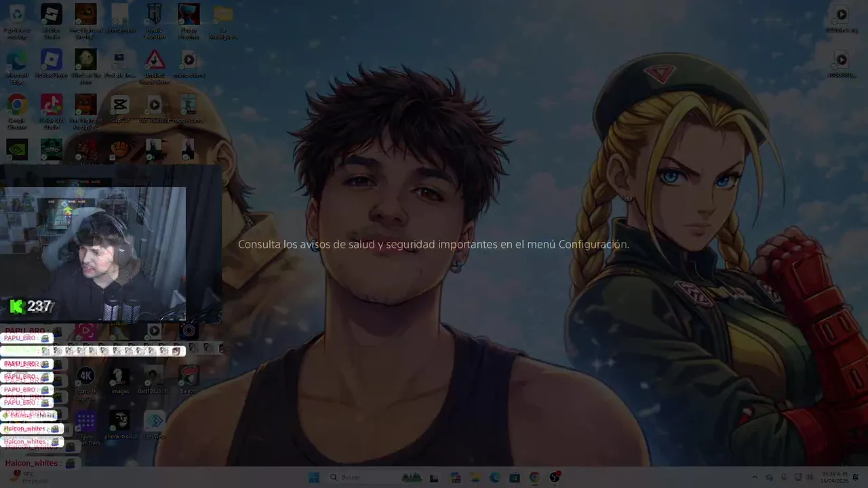Click the webcam overlay showing the streamer
Image resolution: width=868 pixels, height=488 pixels.
(x=93, y=253)
